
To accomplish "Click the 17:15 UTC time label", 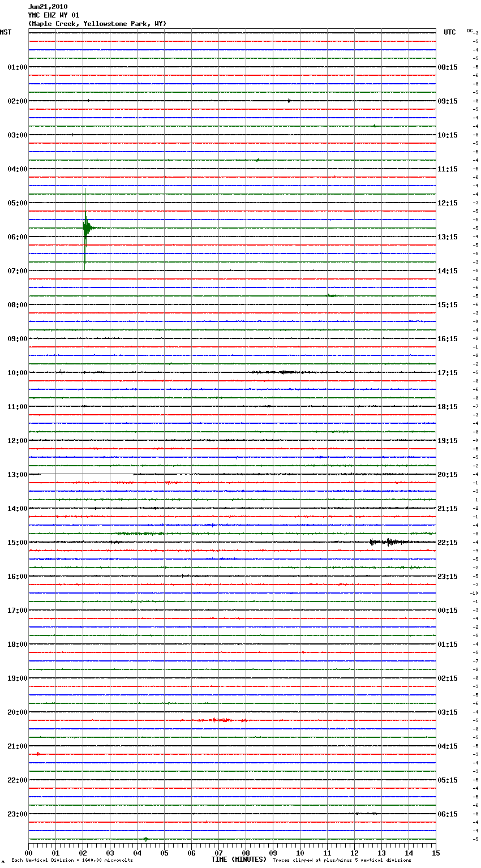I will 448,373.
